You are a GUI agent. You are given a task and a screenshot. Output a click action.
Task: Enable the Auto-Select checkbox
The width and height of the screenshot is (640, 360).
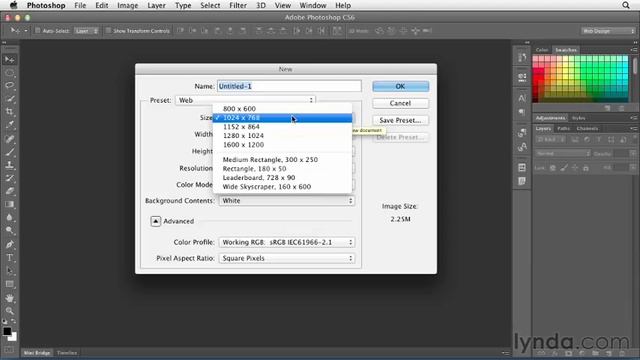38,31
